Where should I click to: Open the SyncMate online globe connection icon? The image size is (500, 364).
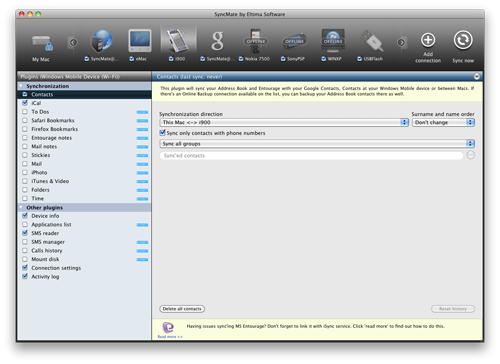tap(102, 41)
